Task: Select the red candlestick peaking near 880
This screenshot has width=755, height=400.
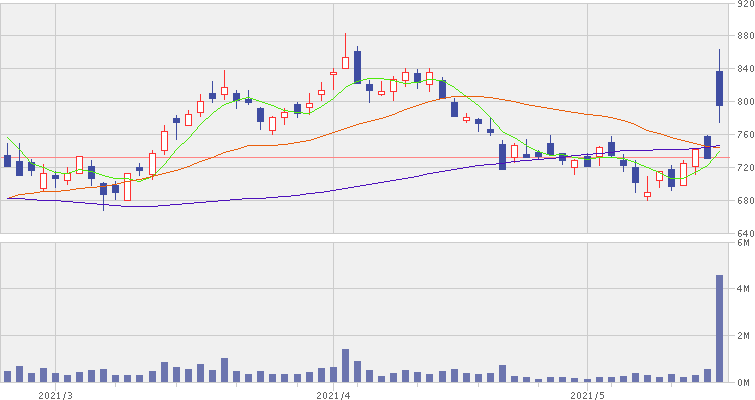Action: pos(345,62)
